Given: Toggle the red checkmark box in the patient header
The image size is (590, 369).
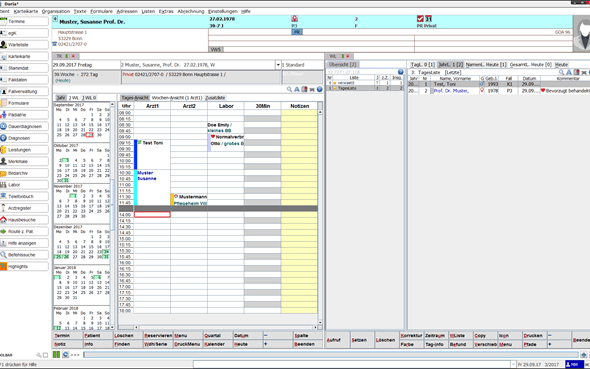Looking at the screenshot, I should click(420, 18).
